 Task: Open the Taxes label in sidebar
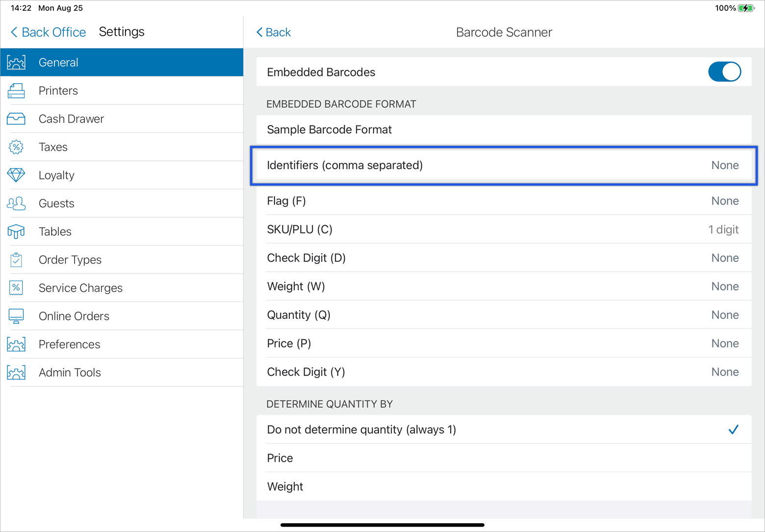(x=53, y=147)
